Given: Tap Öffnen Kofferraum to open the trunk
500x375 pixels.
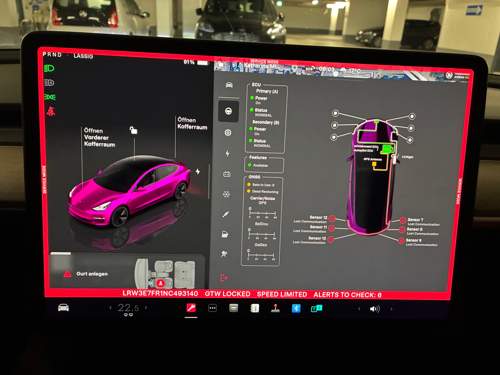Looking at the screenshot, I should pyautogui.click(x=192, y=123).
